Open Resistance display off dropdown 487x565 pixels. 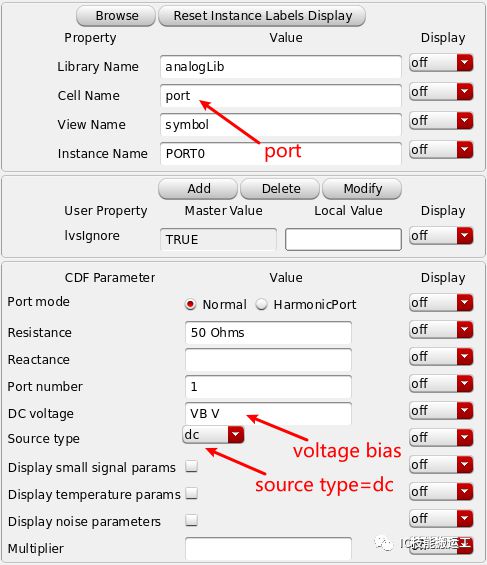coord(441,330)
